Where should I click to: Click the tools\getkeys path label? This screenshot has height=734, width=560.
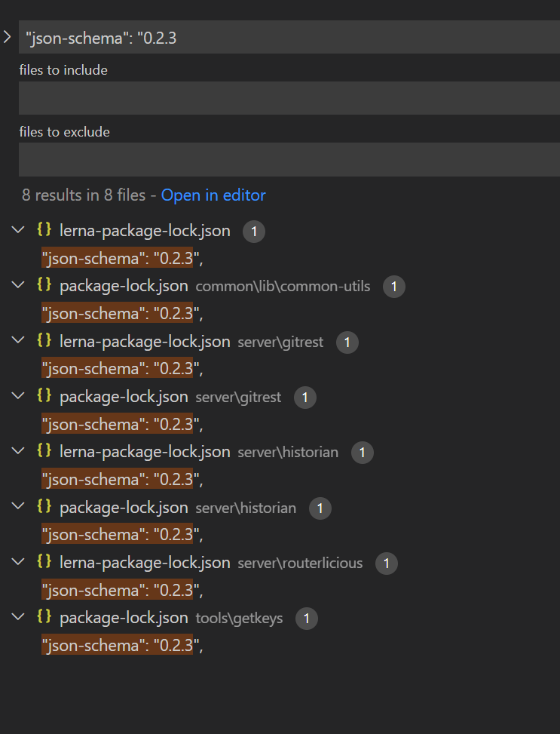click(239, 619)
